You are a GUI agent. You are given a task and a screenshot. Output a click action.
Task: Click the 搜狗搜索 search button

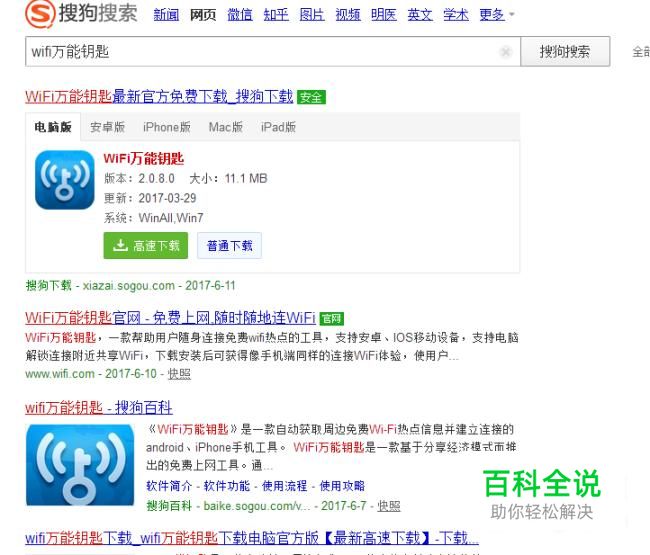(x=565, y=51)
